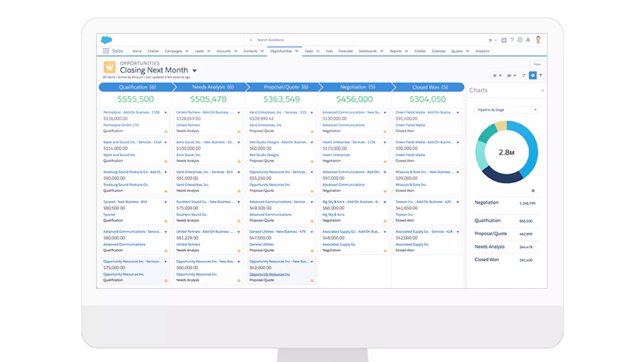644x362 pixels.
Task: Open the Help question mark icon
Action: [512, 40]
